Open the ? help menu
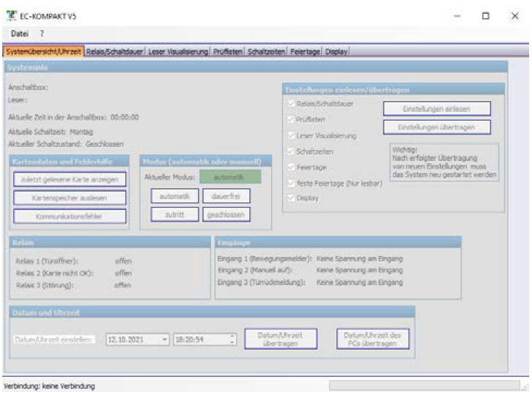 tap(42, 34)
